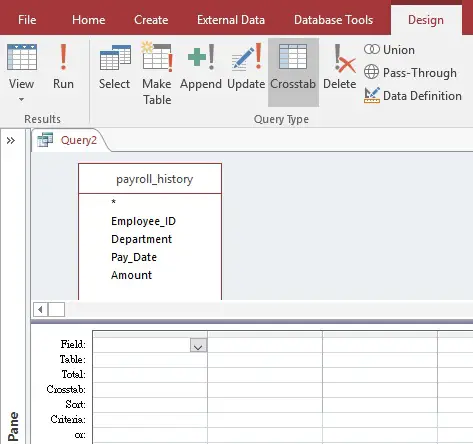473x444 pixels.
Task: Open the Union query option
Action: (x=389, y=50)
